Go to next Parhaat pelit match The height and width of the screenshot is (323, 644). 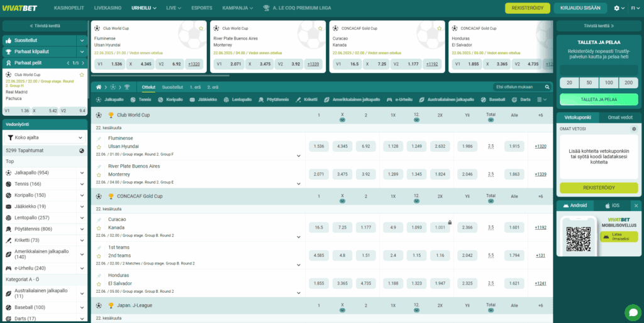point(84,63)
